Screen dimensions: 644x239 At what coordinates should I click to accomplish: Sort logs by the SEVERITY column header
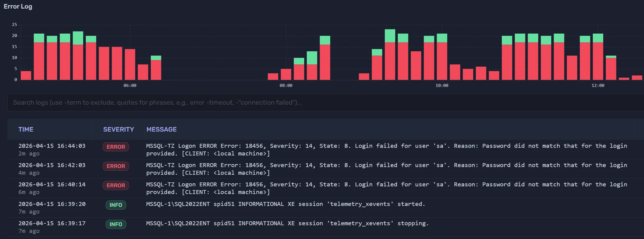(118, 129)
